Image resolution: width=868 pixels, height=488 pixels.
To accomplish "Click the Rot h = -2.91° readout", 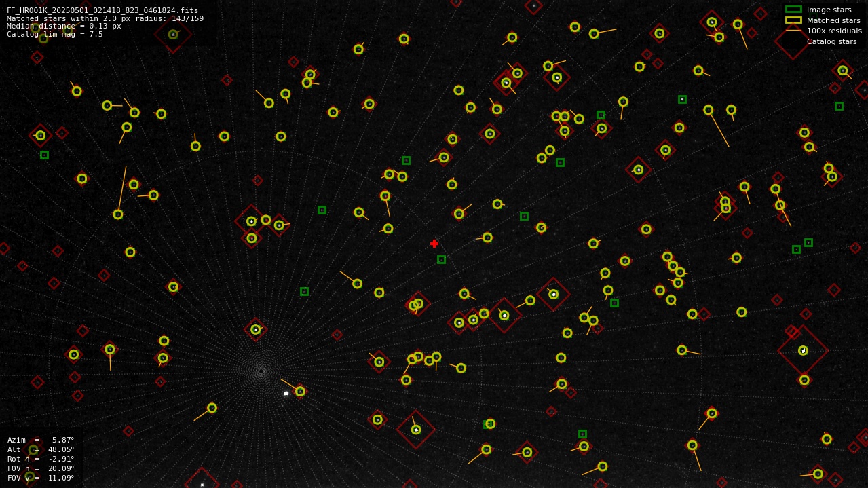I will click(x=41, y=459).
